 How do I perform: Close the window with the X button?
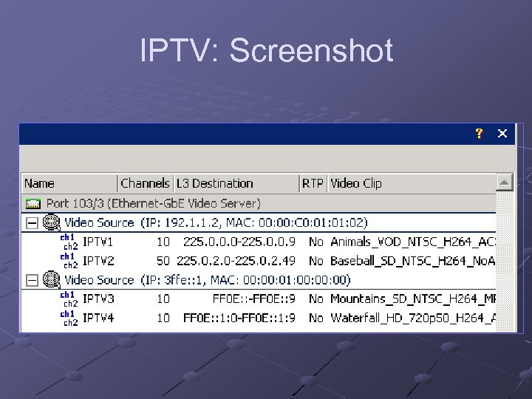click(x=502, y=134)
